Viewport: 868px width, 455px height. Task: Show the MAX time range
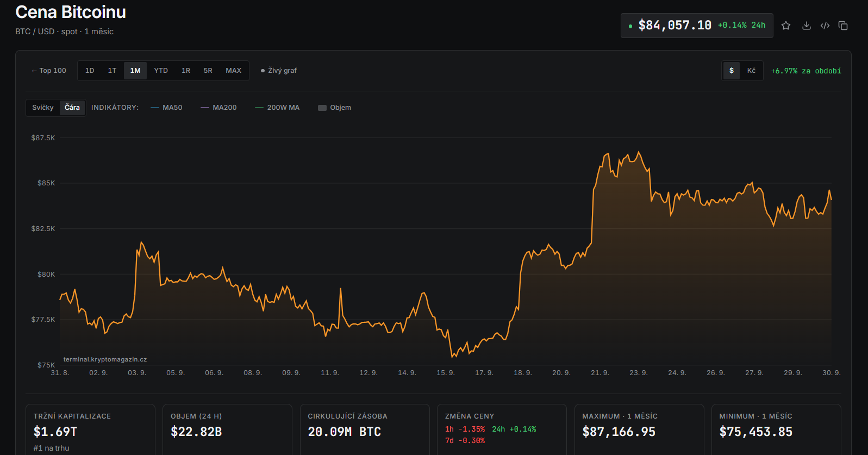coord(234,71)
